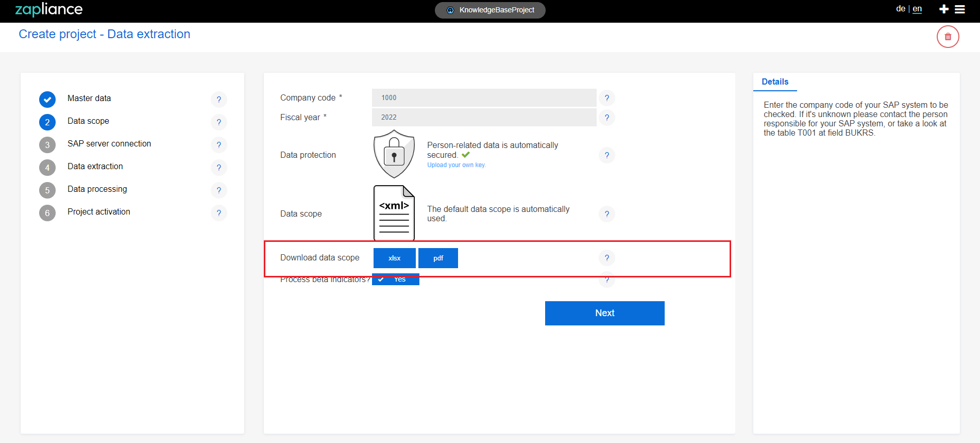Viewport: 980px width, 443px height.
Task: Click the completed Master data checkmark circle
Action: tap(47, 100)
